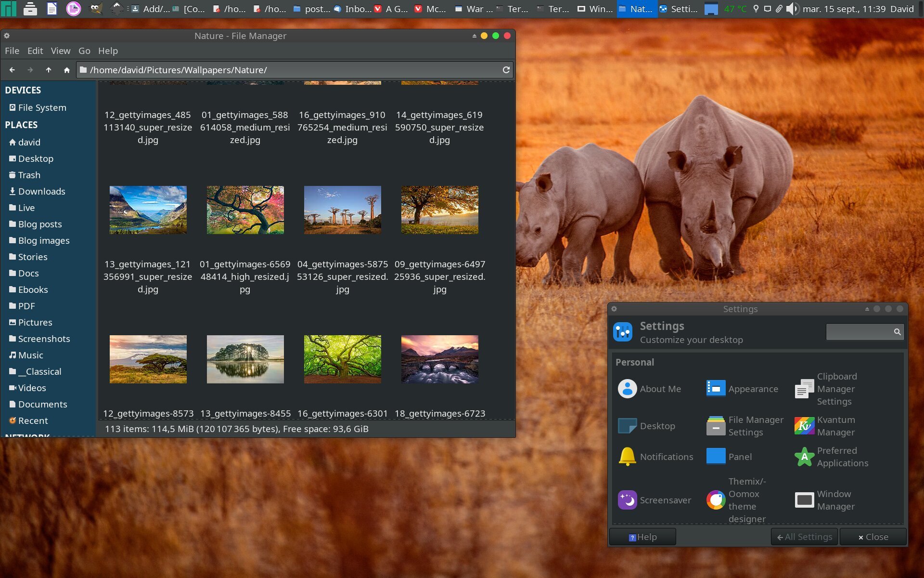Open Preferred Applications settings
Screen dimensions: 924x578
804,457
